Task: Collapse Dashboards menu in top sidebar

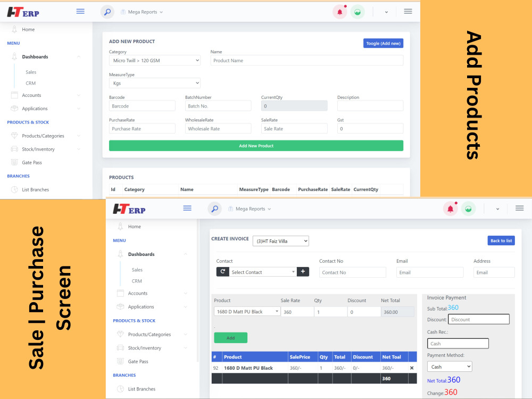Action: click(x=46, y=57)
